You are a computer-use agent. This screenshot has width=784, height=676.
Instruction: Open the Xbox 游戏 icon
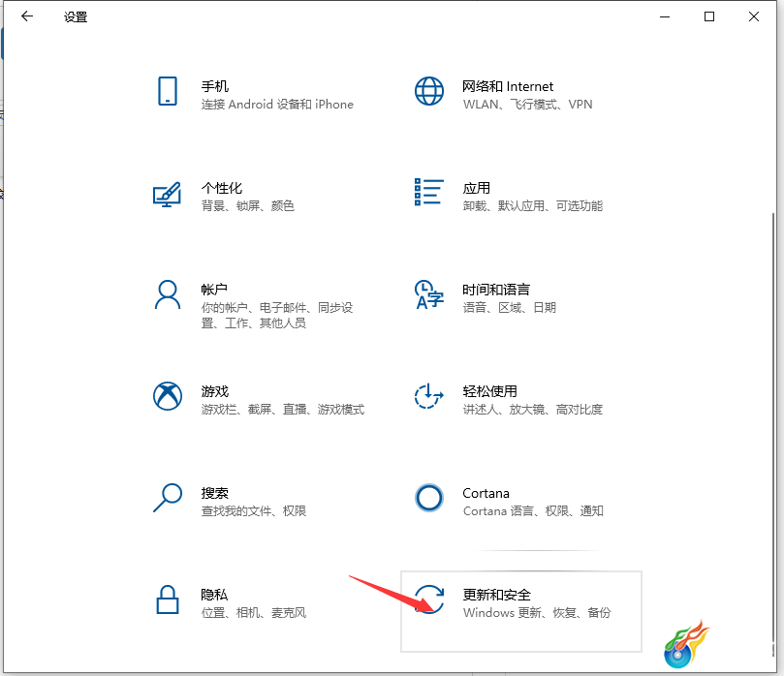168,396
